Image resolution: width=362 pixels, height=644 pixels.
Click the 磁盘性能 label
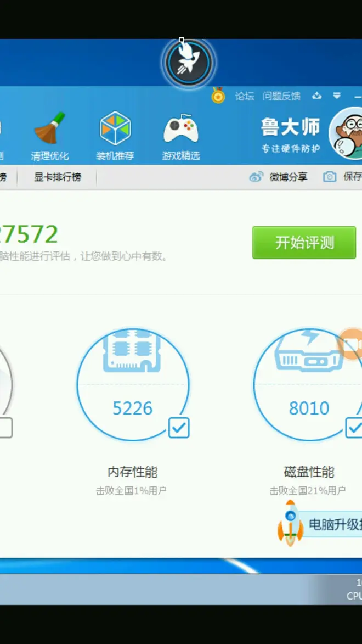coord(309,472)
